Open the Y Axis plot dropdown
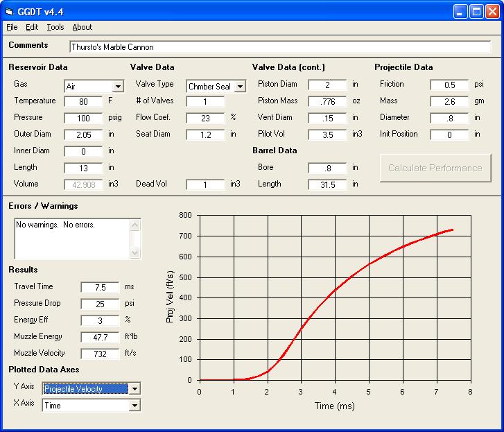Viewport: 504px width, 432px height. pyautogui.click(x=134, y=389)
